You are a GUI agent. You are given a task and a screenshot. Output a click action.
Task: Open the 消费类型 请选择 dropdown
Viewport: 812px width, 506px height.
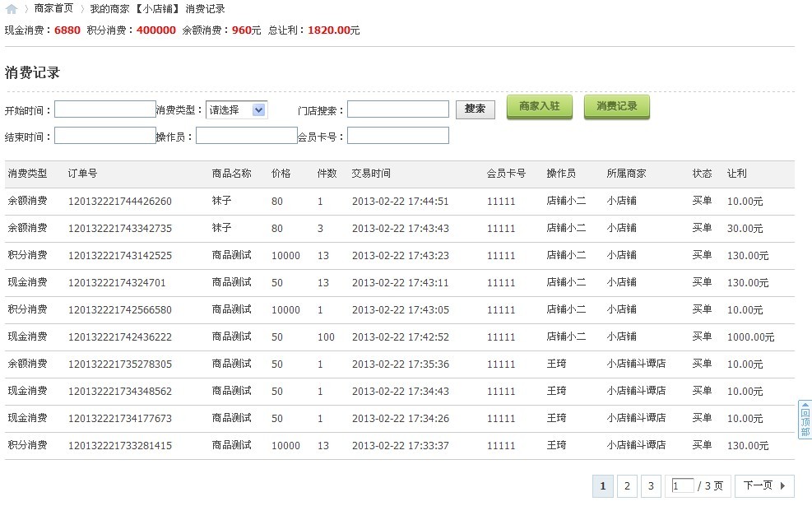(237, 109)
